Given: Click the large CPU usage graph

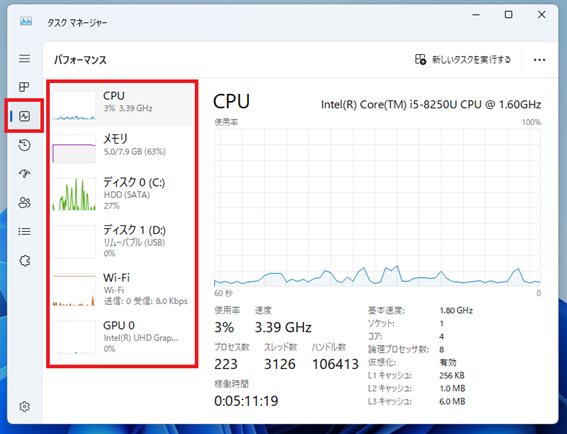Looking at the screenshot, I should (377, 208).
